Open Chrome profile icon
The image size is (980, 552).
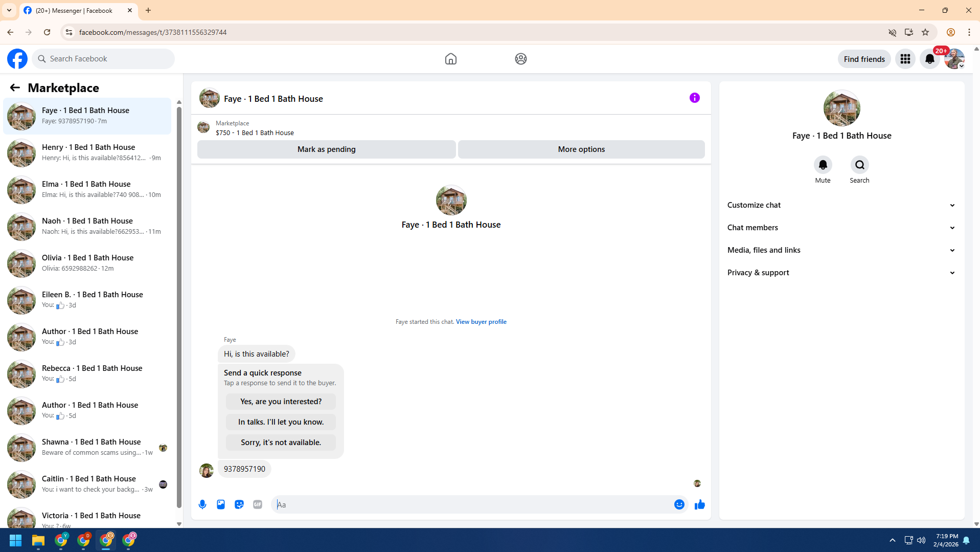(950, 32)
